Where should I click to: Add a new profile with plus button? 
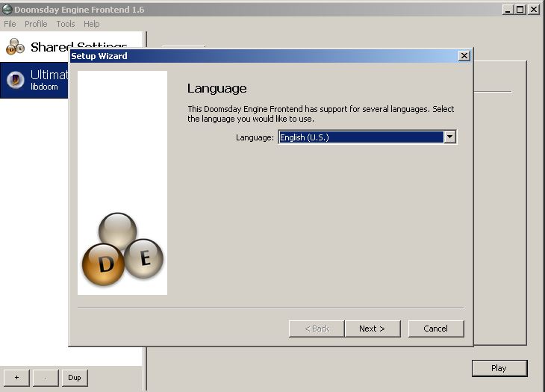coord(16,378)
